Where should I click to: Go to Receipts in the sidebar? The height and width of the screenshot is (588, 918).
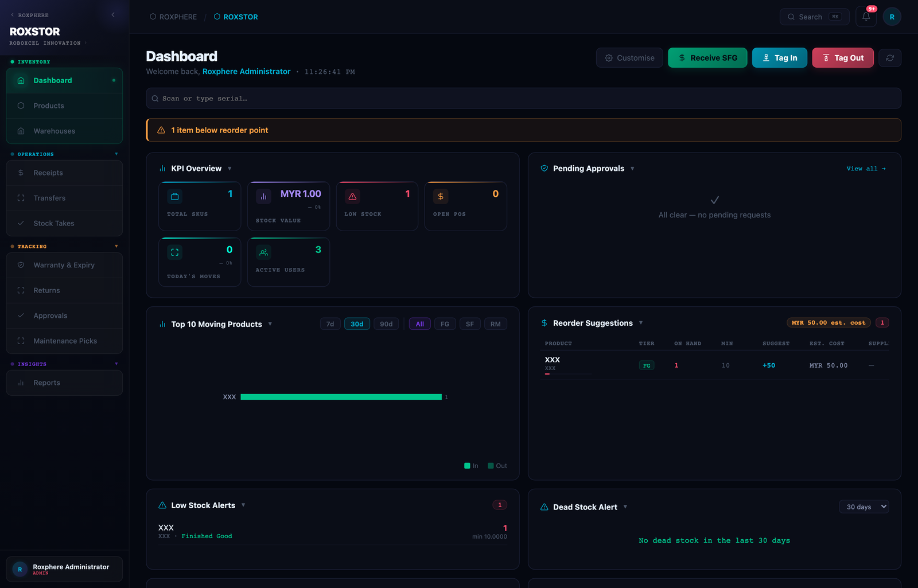(64, 173)
